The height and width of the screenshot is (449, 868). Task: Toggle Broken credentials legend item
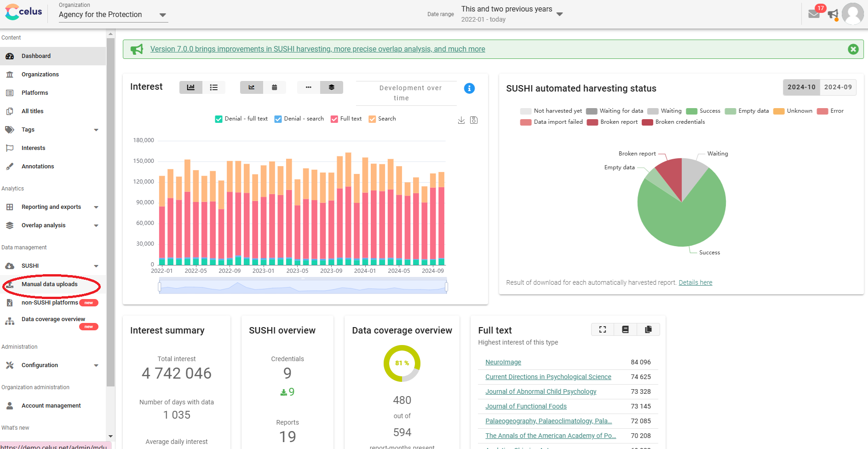(673, 122)
